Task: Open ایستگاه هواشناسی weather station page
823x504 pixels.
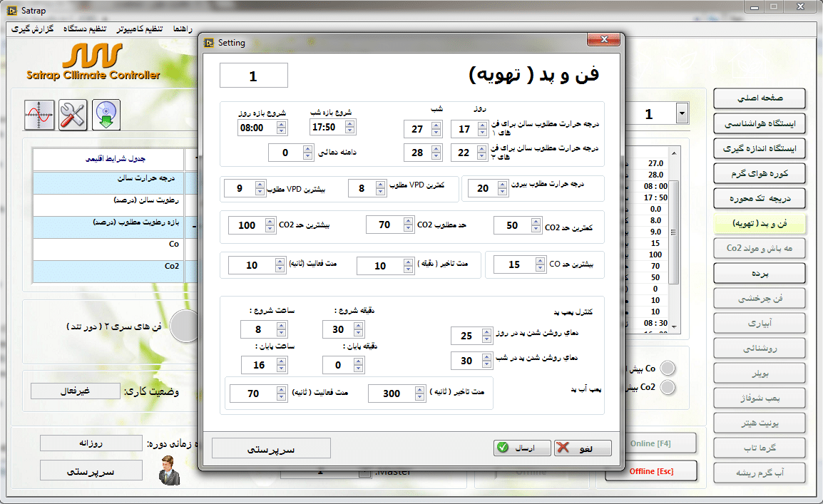Action: click(x=760, y=123)
